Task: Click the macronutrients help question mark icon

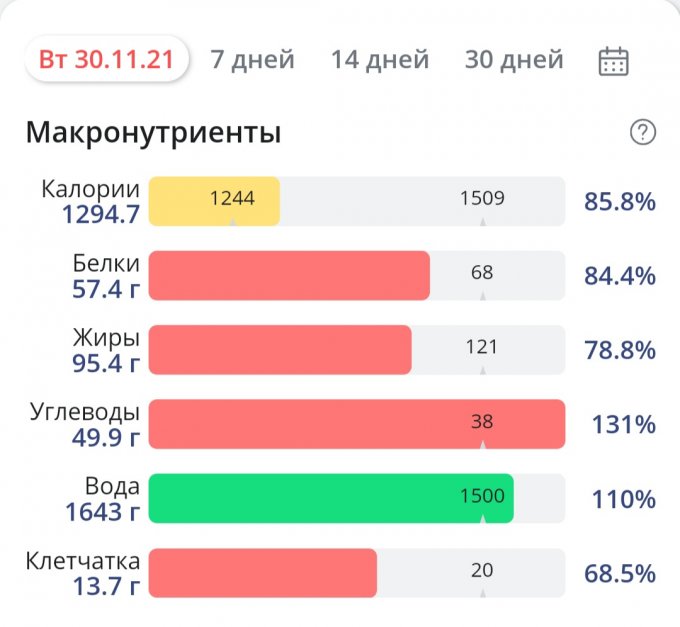Action: (643, 132)
